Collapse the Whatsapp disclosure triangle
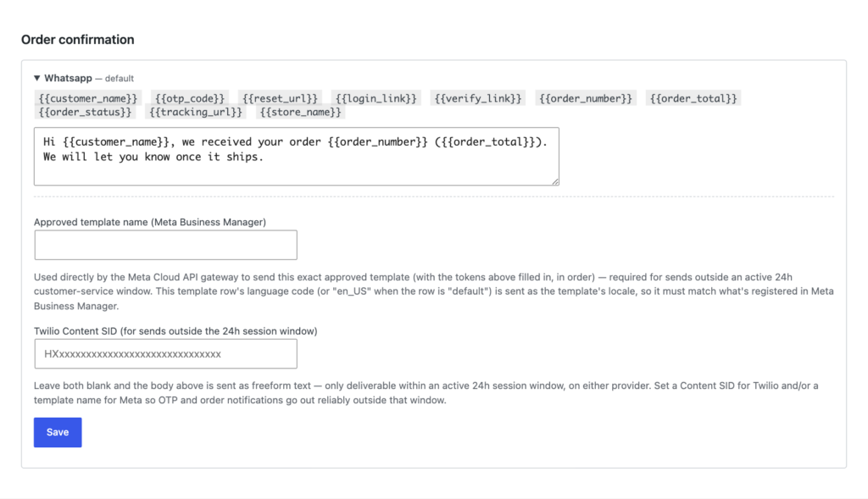Image resolution: width=868 pixels, height=499 pixels. (x=37, y=78)
